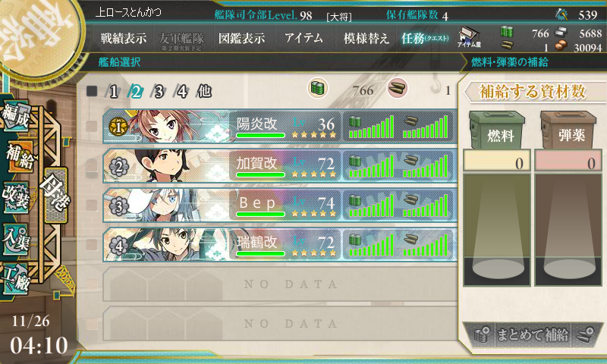Return to 母港 home port button
Viewport: 607px width, 364px height.
55,195
